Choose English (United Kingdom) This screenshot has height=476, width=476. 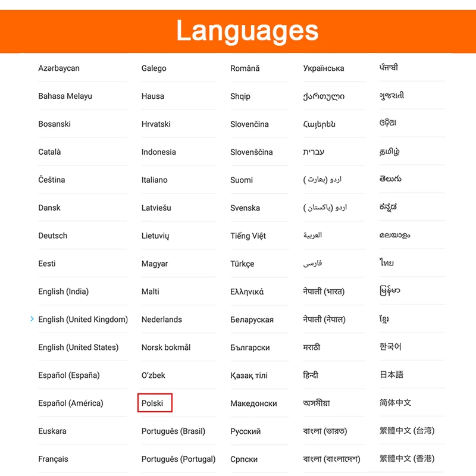coord(83,320)
